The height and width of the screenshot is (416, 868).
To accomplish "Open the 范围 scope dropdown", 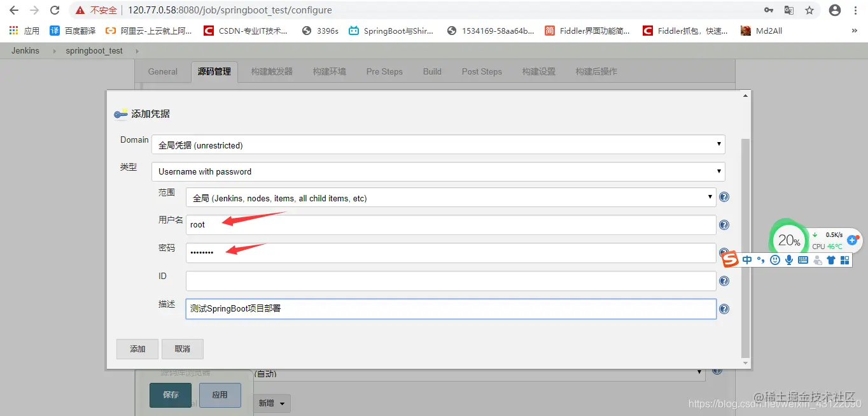I will click(x=451, y=197).
